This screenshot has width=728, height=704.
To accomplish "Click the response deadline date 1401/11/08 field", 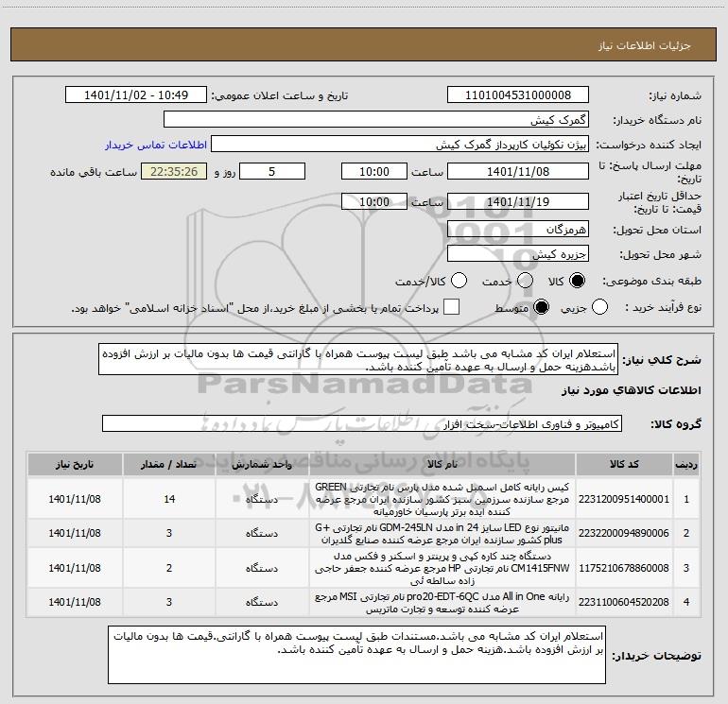I will pos(518,171).
